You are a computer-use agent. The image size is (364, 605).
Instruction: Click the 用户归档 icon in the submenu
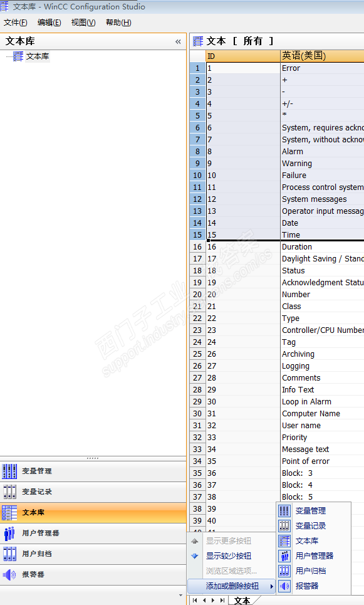(x=284, y=571)
